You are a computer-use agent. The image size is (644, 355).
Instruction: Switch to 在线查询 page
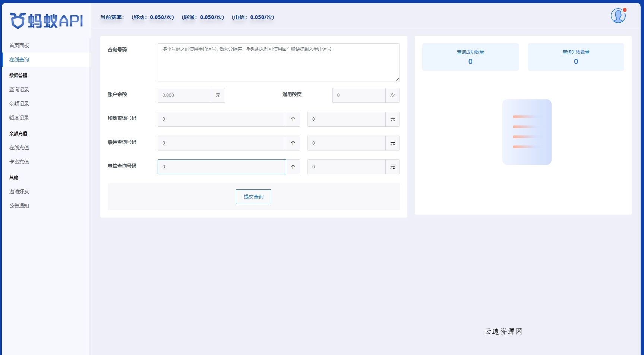coord(19,59)
